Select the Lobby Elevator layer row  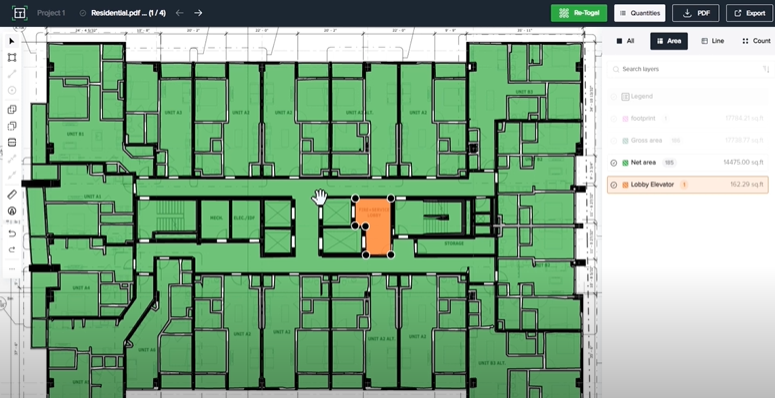pyautogui.click(x=688, y=185)
